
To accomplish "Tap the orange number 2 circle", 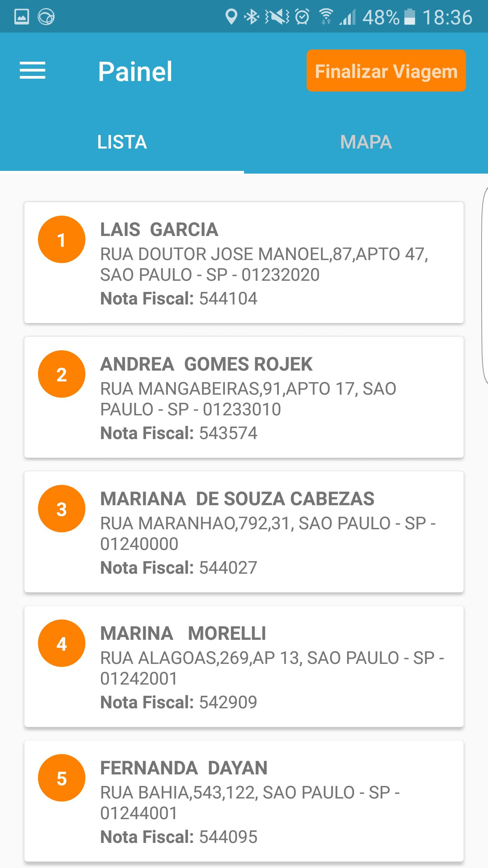I will (62, 374).
